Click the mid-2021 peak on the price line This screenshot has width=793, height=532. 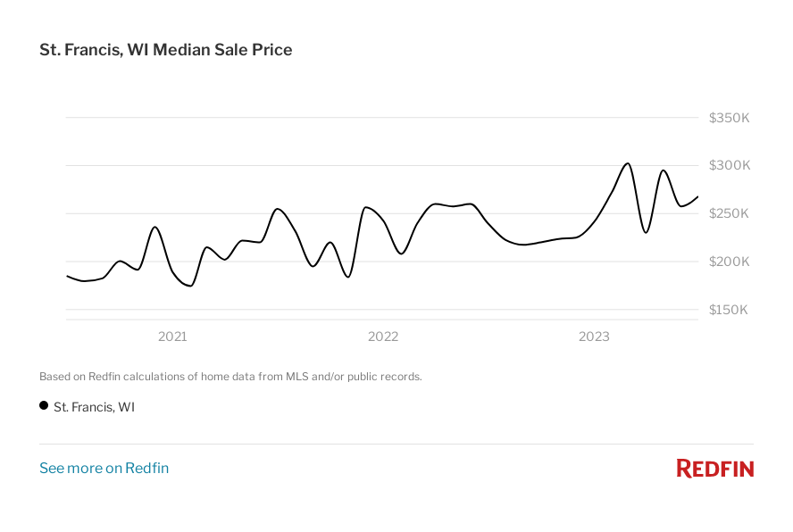coord(278,209)
